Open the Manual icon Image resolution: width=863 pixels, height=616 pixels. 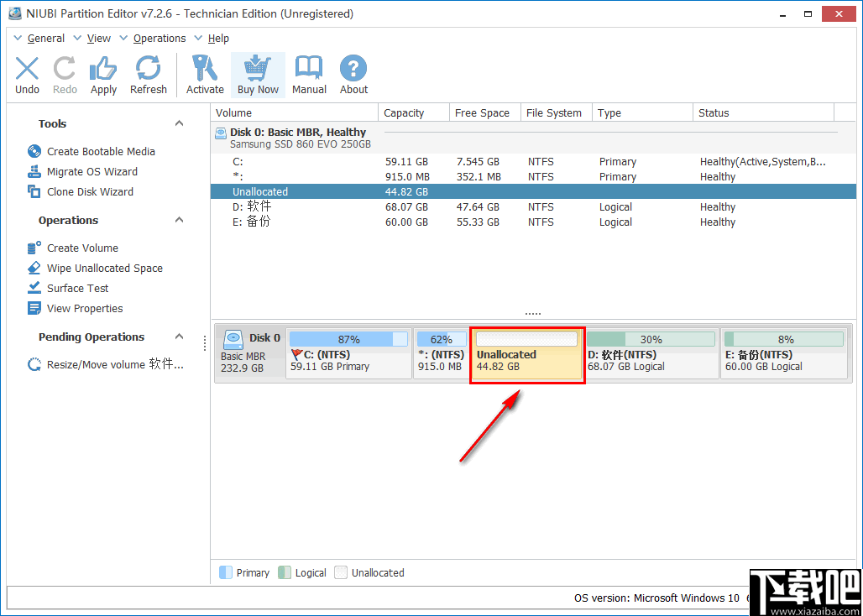(309, 74)
